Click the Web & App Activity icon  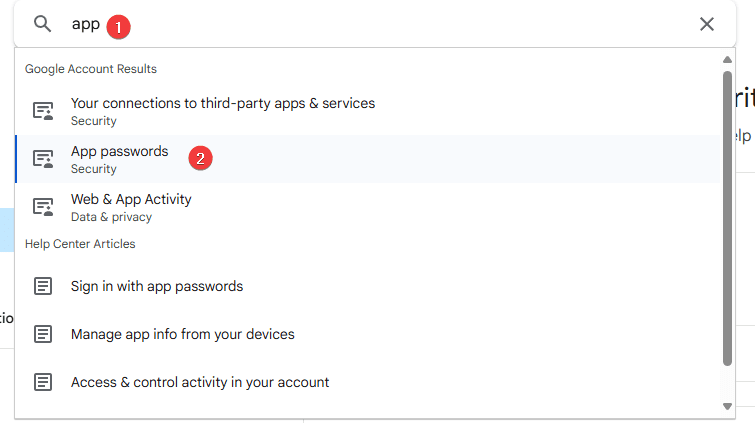coord(43,207)
